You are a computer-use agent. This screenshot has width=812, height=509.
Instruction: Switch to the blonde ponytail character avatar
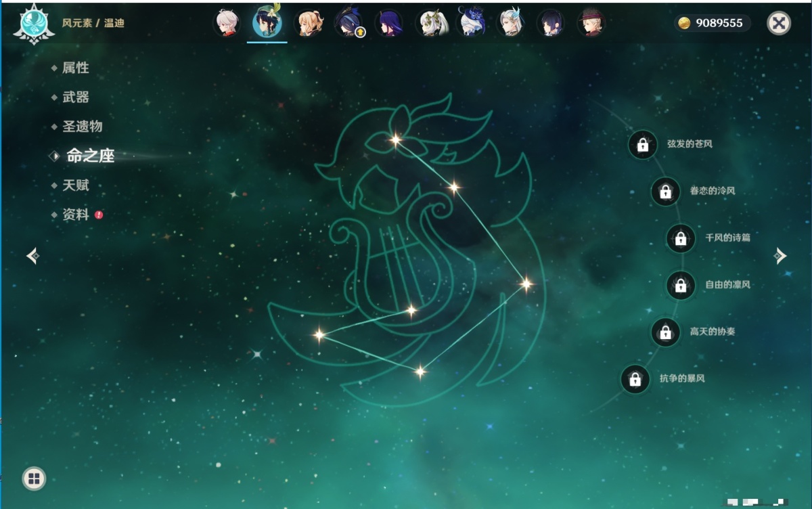(x=309, y=23)
